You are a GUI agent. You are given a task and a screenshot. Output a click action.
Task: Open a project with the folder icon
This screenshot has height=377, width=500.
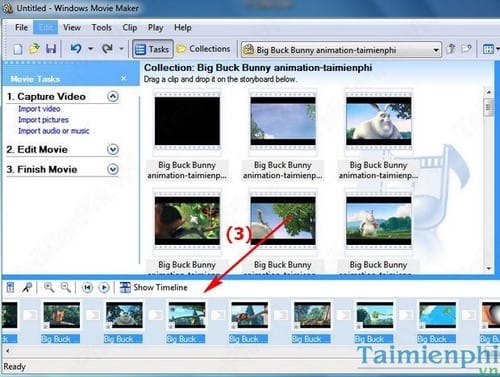[x=34, y=49]
